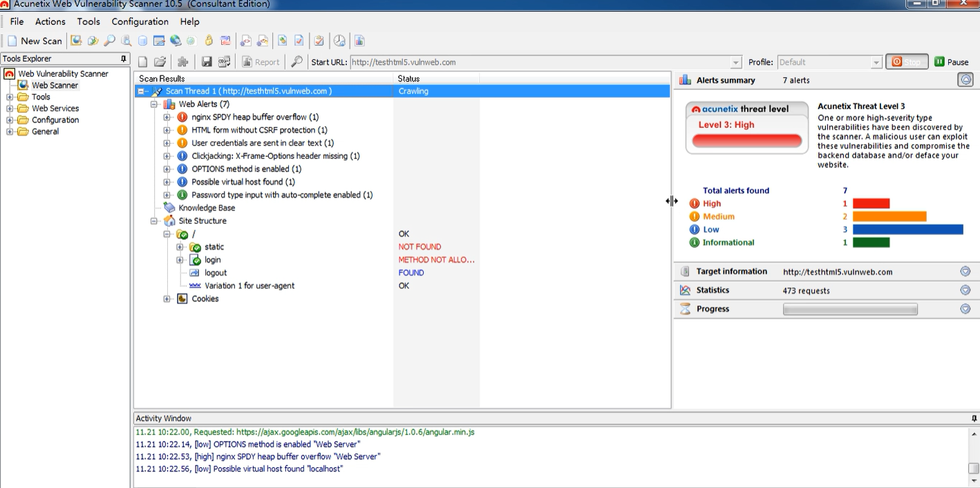Open Authentication Tester padlock icon

tap(209, 41)
